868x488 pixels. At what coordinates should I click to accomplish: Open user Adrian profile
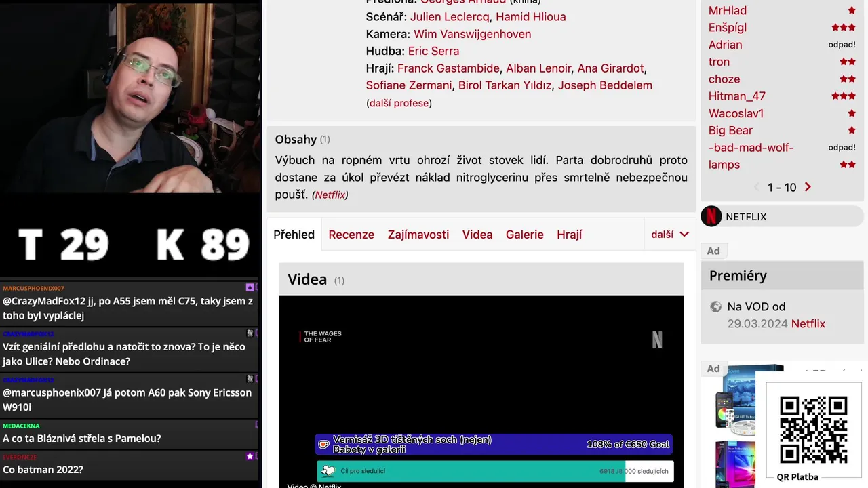(726, 45)
